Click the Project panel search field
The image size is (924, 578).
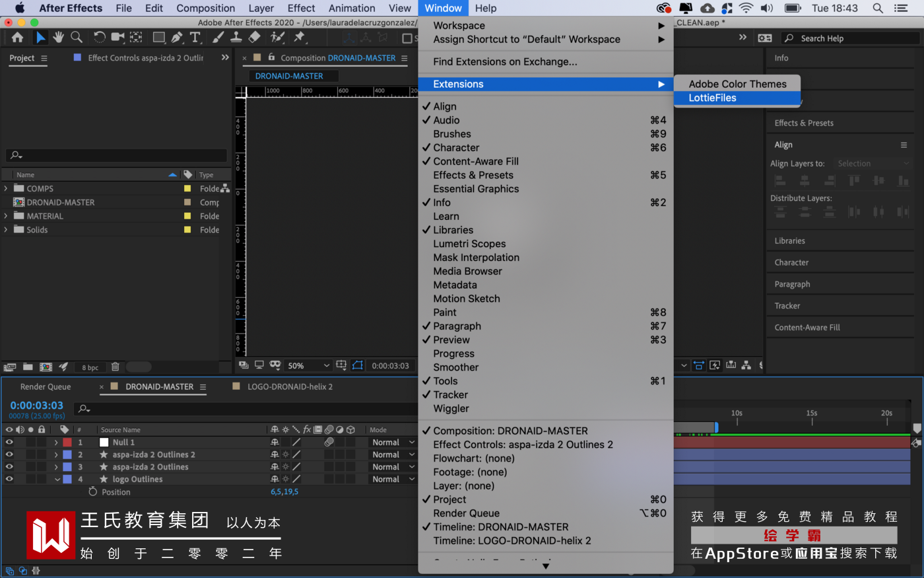tap(116, 155)
